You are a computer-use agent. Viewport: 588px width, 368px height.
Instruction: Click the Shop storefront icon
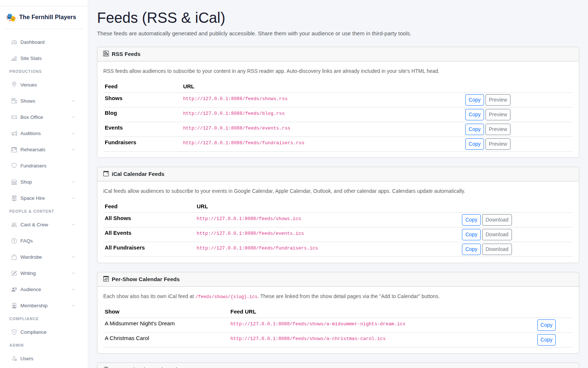click(x=14, y=182)
